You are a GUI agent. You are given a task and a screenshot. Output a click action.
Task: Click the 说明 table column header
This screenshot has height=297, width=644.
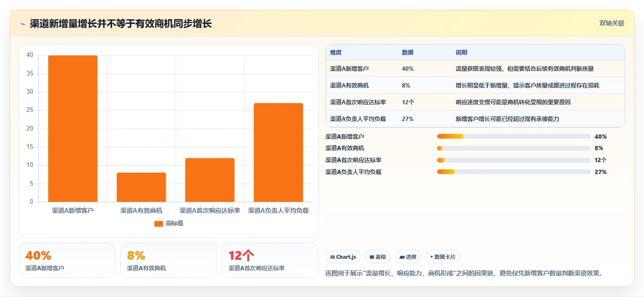(x=462, y=53)
